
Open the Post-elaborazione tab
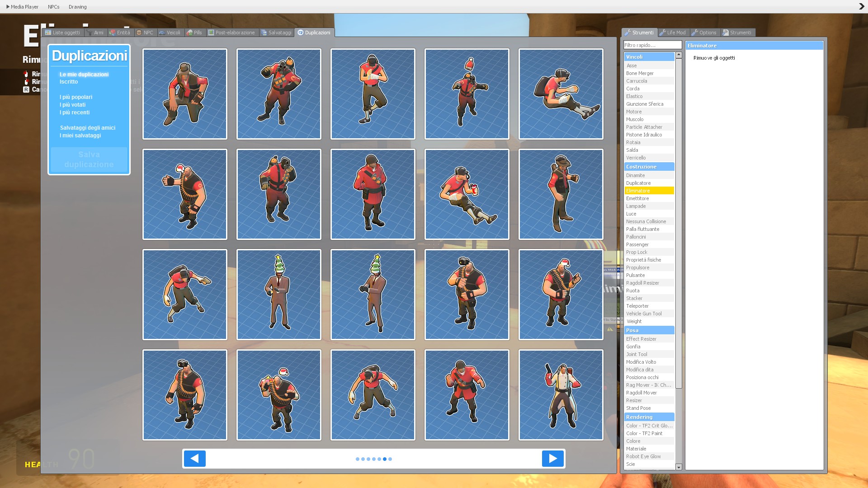(x=231, y=33)
